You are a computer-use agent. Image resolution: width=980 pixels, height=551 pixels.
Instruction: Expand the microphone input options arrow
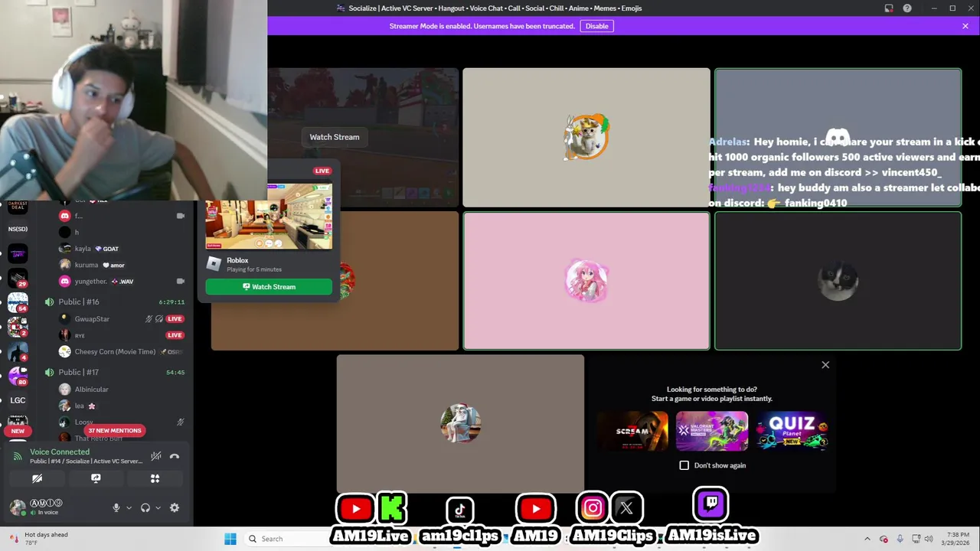point(129,507)
